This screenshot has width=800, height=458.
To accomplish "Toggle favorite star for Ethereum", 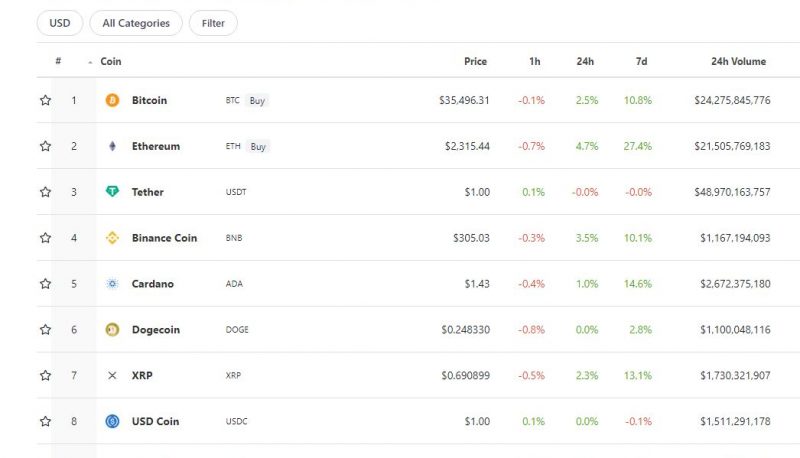I will click(x=45, y=146).
